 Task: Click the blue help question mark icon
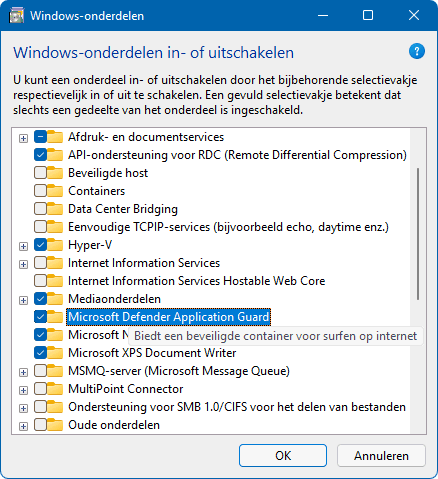point(417,51)
